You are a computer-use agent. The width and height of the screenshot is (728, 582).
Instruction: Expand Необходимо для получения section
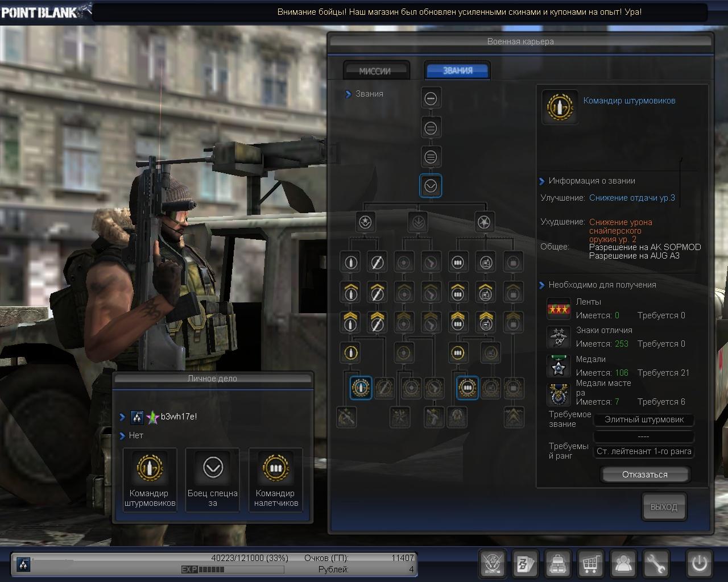tap(542, 285)
